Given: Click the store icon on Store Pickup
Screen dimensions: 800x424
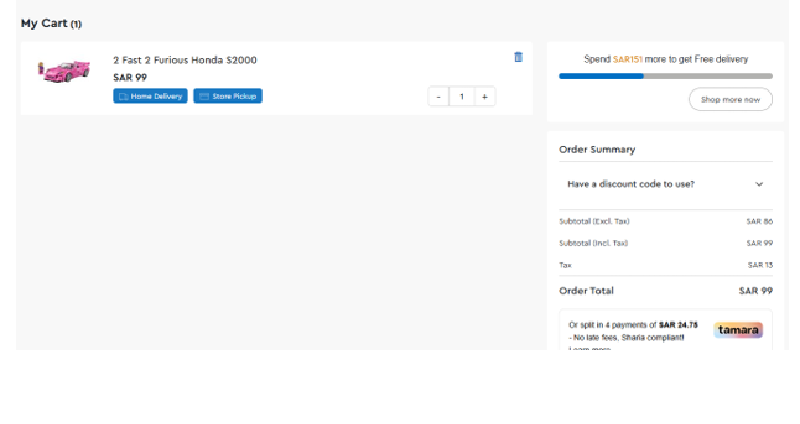Looking at the screenshot, I should pos(204,97).
